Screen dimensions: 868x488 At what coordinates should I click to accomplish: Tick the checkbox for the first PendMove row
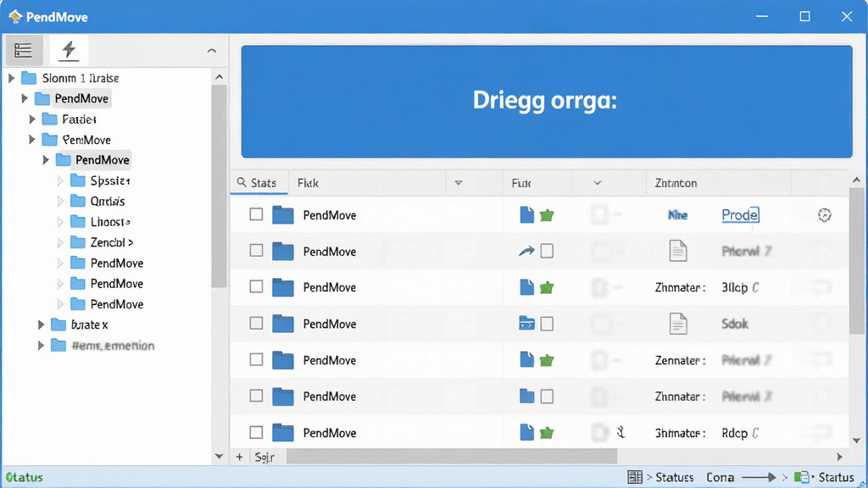[256, 214]
